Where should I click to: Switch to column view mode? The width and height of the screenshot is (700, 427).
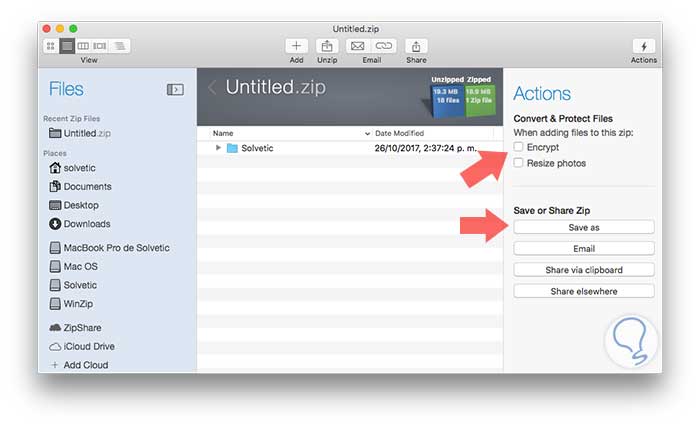point(83,46)
